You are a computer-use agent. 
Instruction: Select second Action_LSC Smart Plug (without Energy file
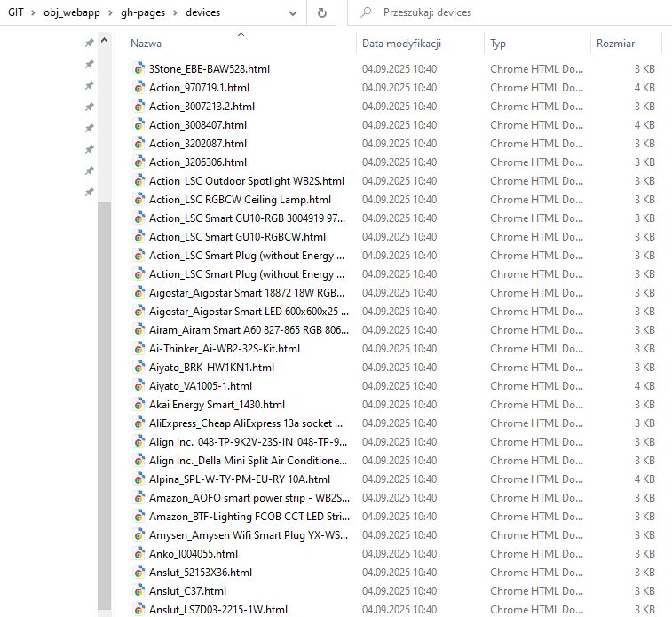(247, 274)
